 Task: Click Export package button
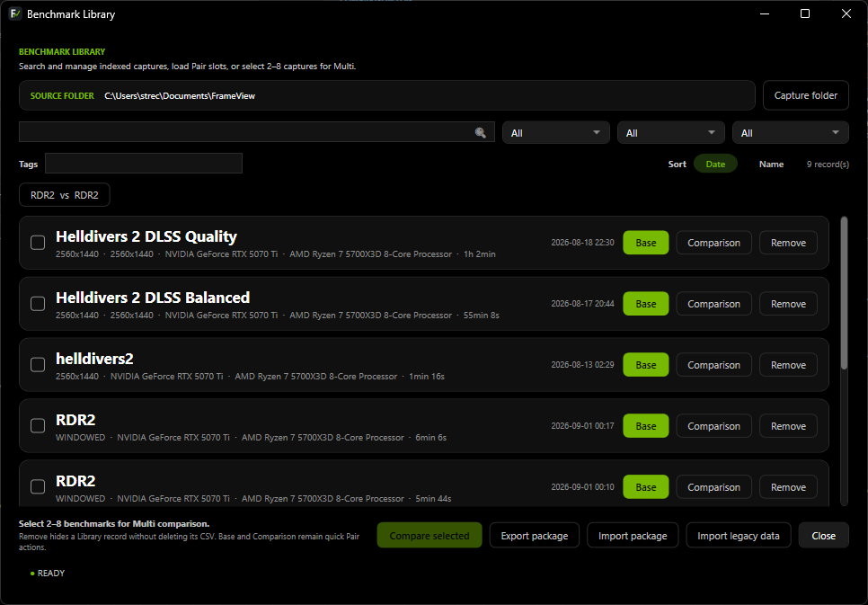(535, 535)
